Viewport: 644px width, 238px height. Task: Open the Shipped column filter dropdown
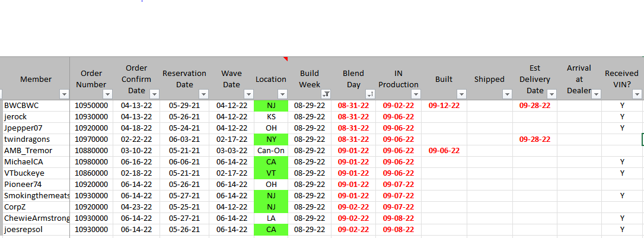tap(507, 94)
